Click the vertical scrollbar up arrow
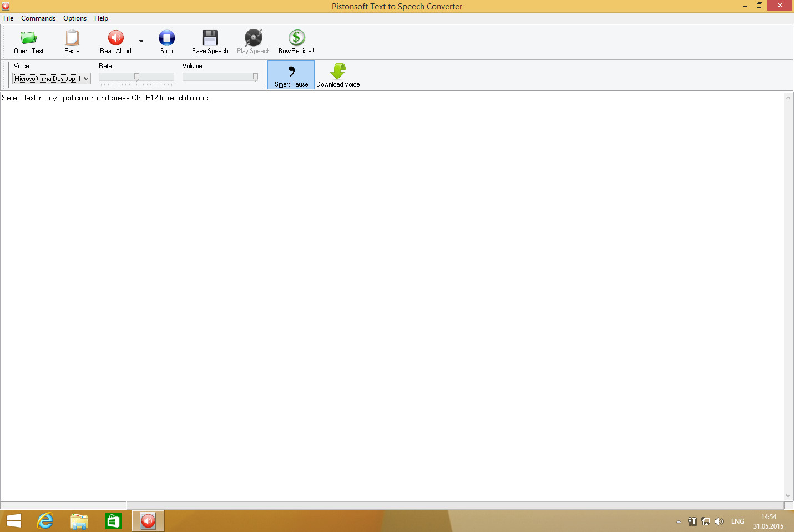This screenshot has height=532, width=794. pyautogui.click(x=788, y=98)
